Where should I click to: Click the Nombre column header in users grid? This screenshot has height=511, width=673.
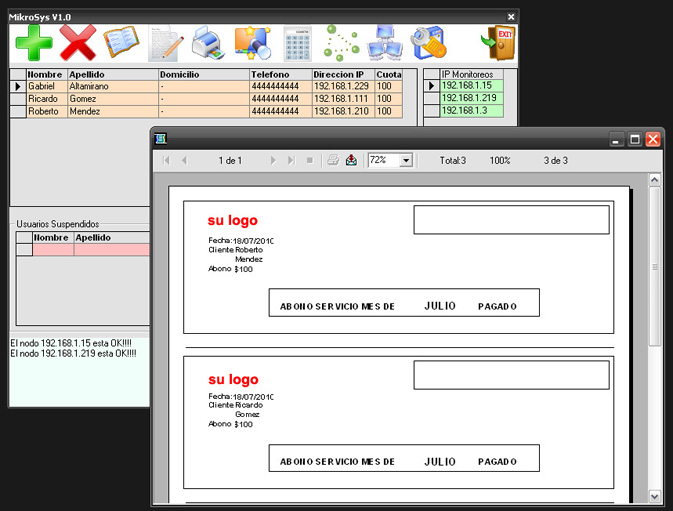pos(46,75)
